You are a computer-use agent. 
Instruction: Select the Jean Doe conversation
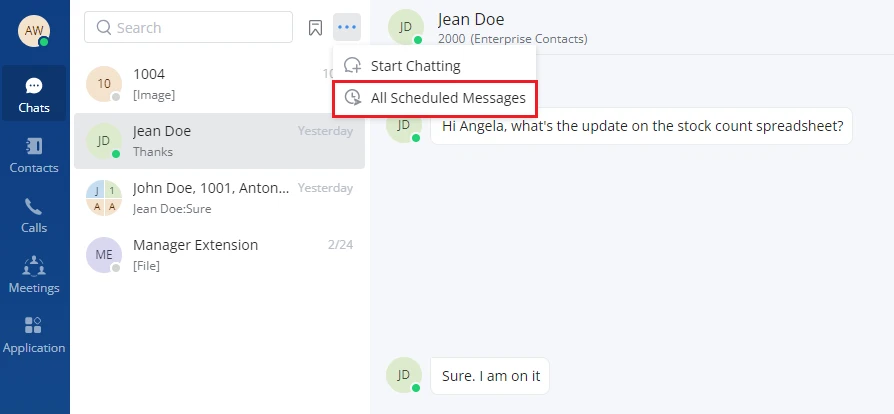(x=220, y=141)
